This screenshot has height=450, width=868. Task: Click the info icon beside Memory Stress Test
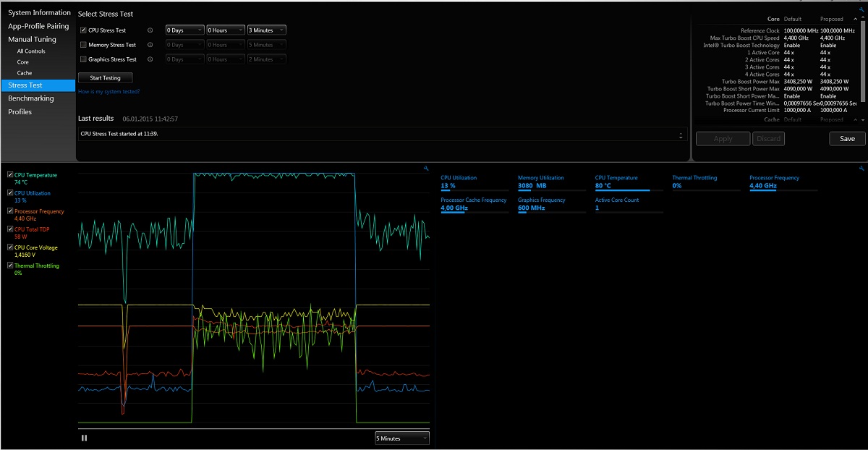[x=150, y=45]
